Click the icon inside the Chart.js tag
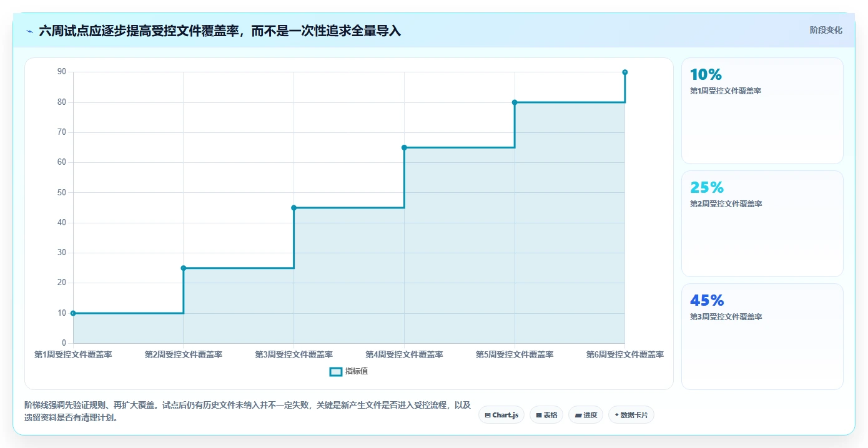 (x=488, y=416)
